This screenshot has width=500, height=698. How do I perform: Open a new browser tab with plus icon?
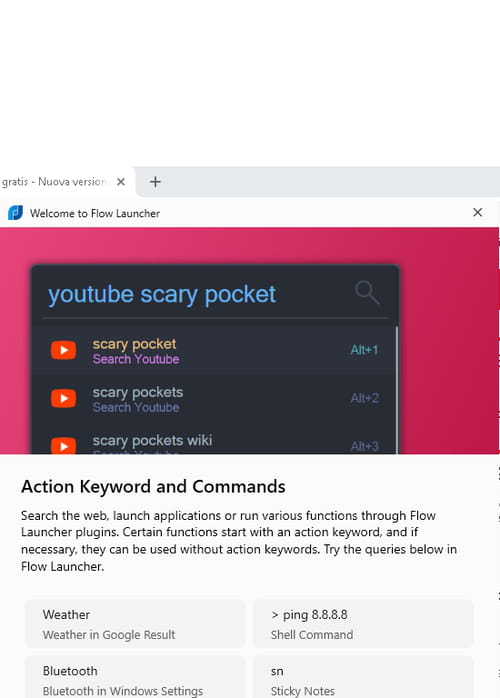[155, 182]
